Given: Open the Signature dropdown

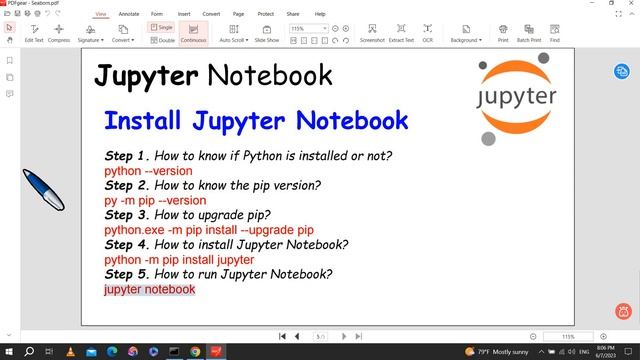Looking at the screenshot, I should 91,33.
